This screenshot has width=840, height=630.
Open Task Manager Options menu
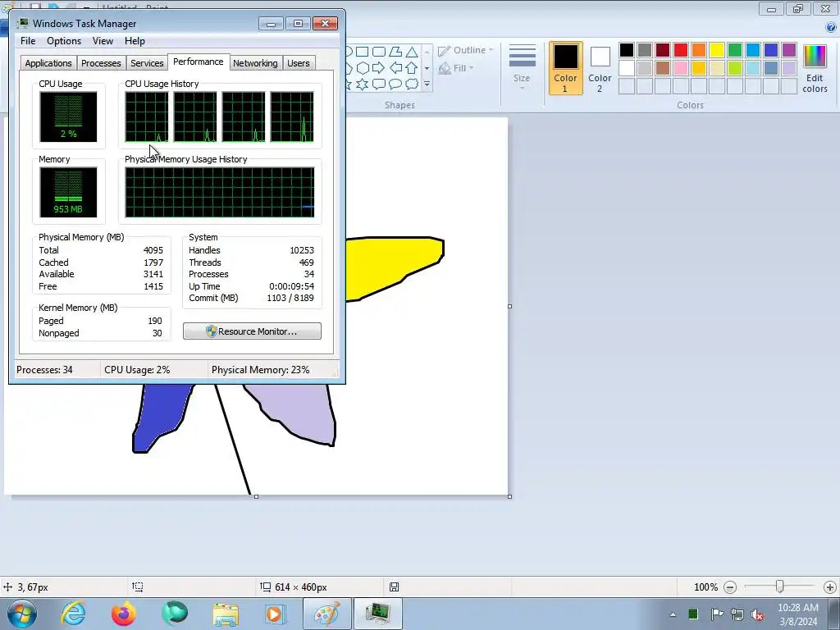pos(64,41)
